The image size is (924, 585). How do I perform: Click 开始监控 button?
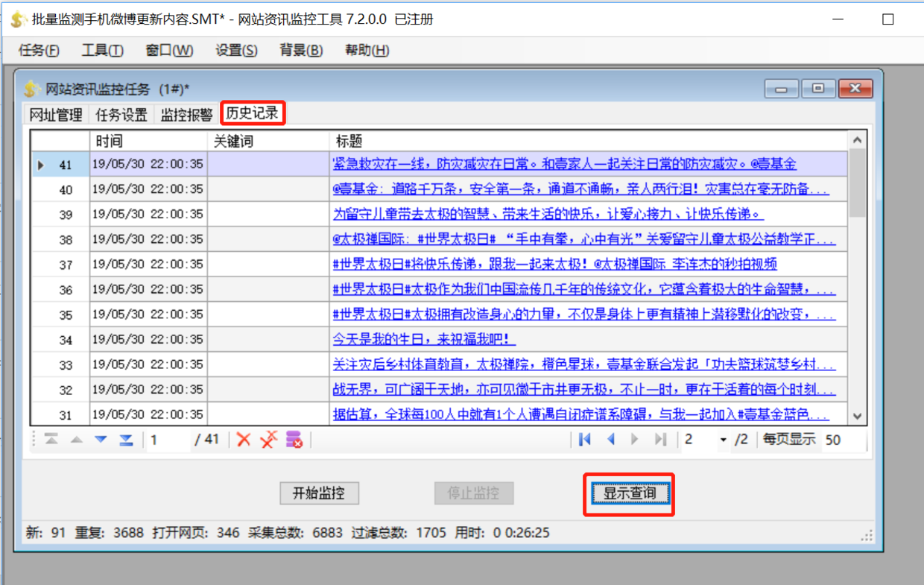tap(320, 493)
